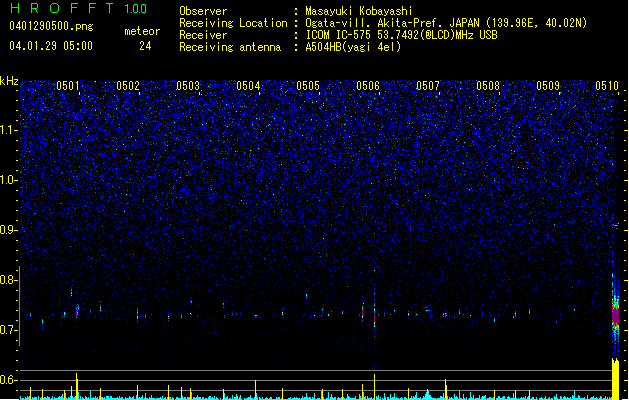Select the 0401290500.png filename text
This screenshot has width=629, height=400.
pos(51,26)
